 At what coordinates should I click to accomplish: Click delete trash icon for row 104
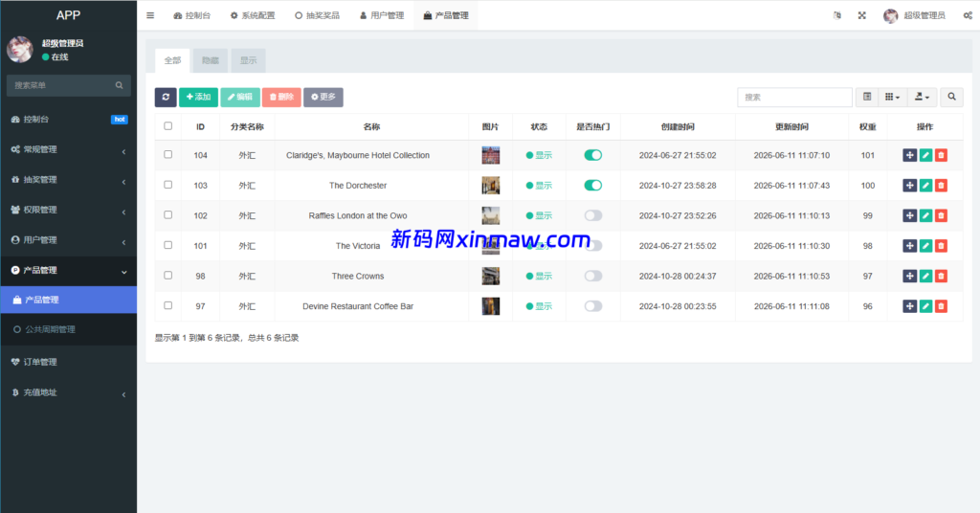tap(941, 155)
